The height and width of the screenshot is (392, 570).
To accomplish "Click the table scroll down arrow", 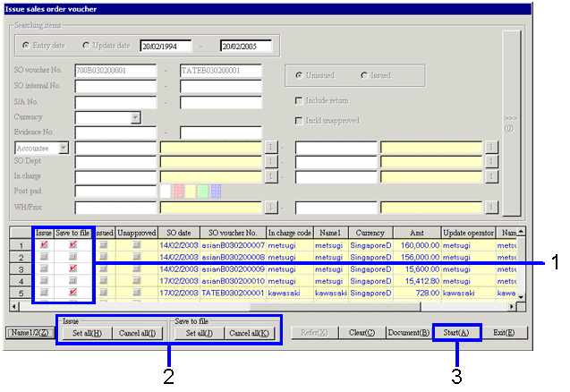I will [x=521, y=297].
